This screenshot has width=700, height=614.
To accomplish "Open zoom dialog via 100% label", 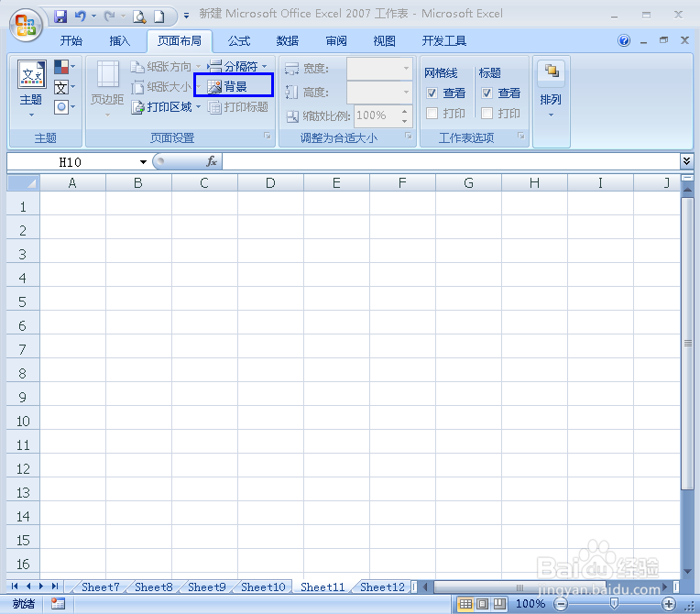I will tap(530, 604).
